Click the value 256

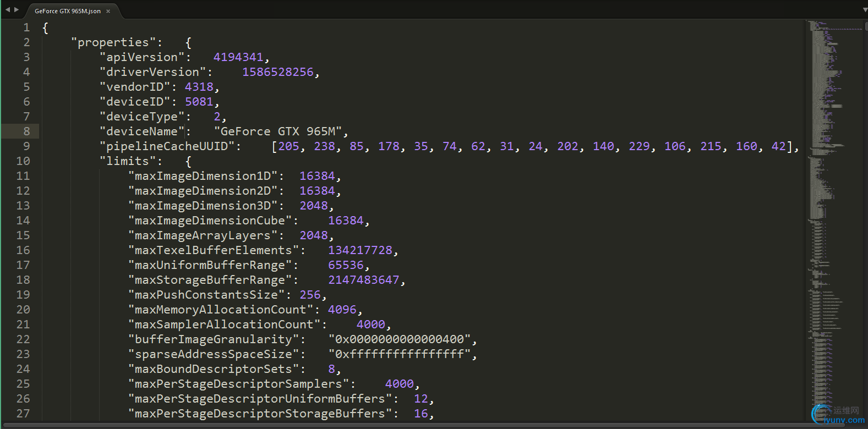(x=310, y=295)
